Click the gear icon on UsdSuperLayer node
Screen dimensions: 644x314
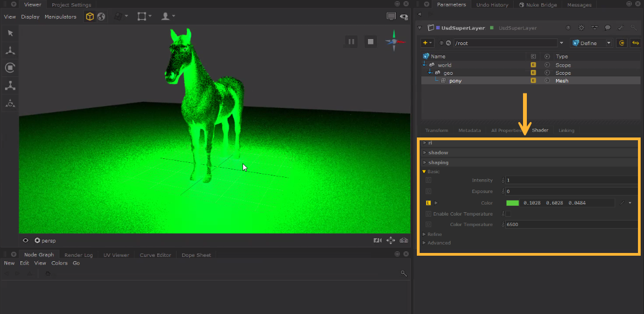[x=581, y=28]
